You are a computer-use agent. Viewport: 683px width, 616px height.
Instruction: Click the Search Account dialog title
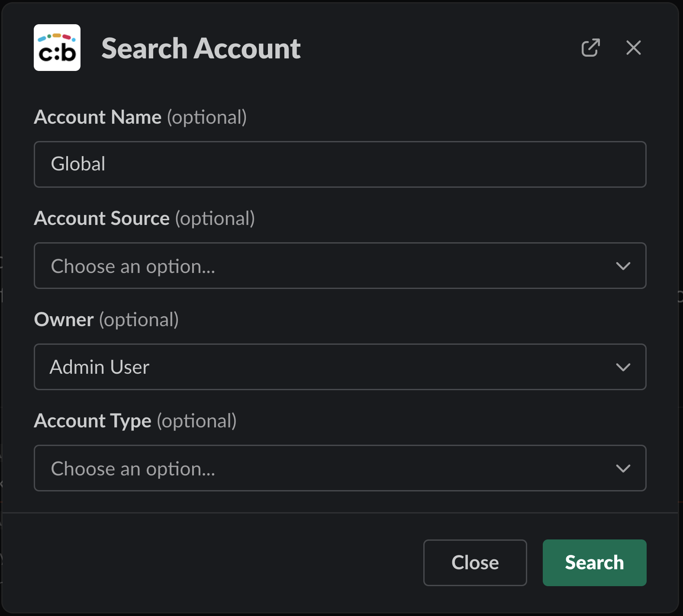click(201, 48)
